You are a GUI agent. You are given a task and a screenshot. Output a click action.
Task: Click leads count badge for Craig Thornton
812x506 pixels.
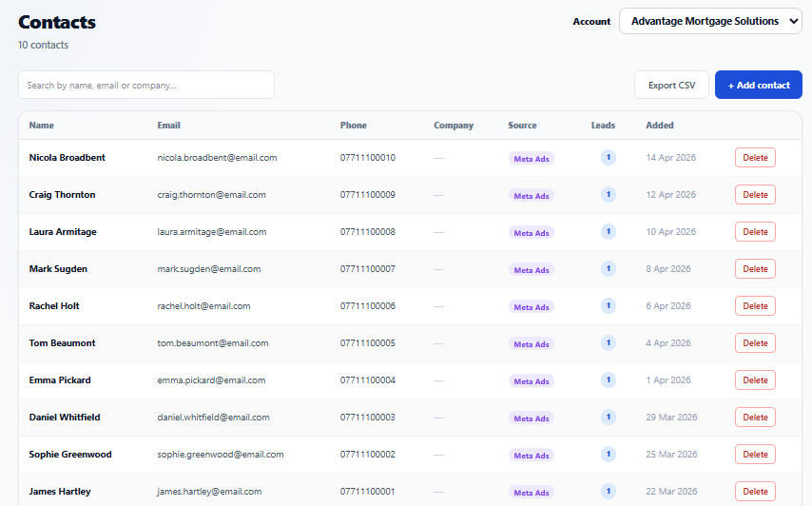tap(608, 194)
